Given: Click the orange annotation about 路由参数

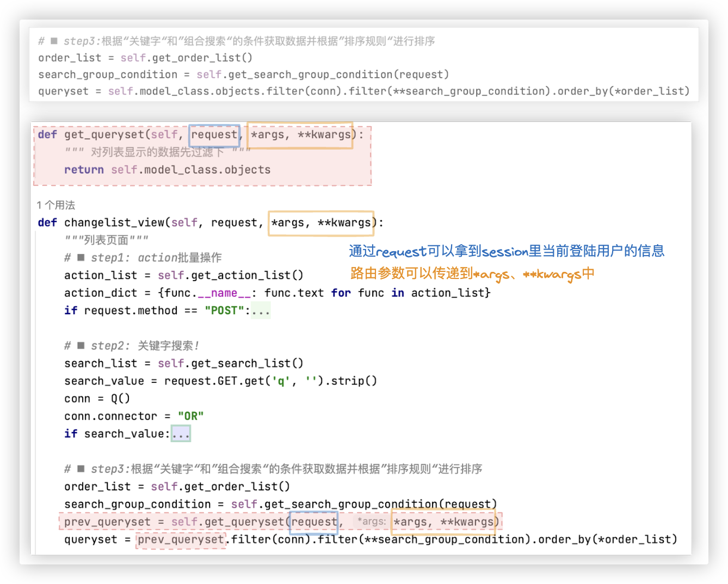Looking at the screenshot, I should tap(472, 274).
